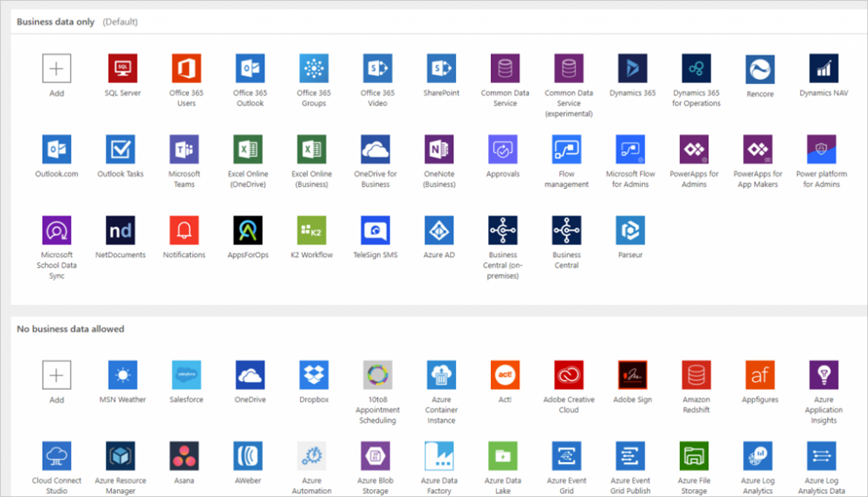Click the Azure AD connector icon
Image resolution: width=868 pixels, height=497 pixels.
(x=439, y=230)
